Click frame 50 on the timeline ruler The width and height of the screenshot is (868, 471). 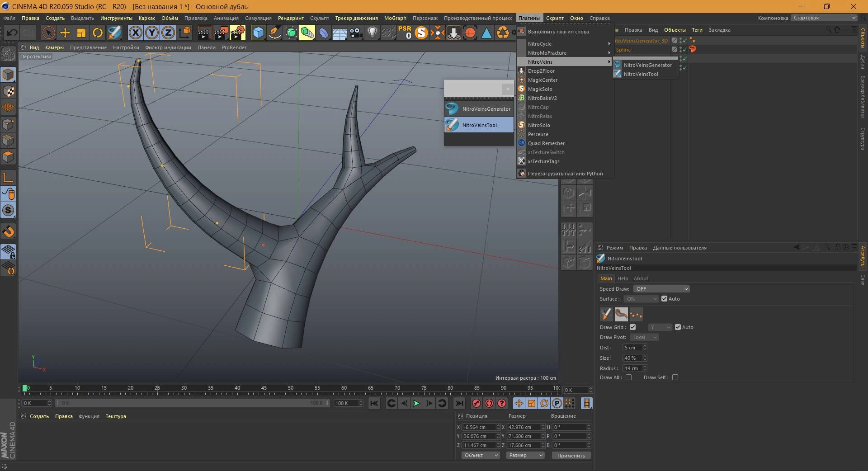(x=291, y=388)
